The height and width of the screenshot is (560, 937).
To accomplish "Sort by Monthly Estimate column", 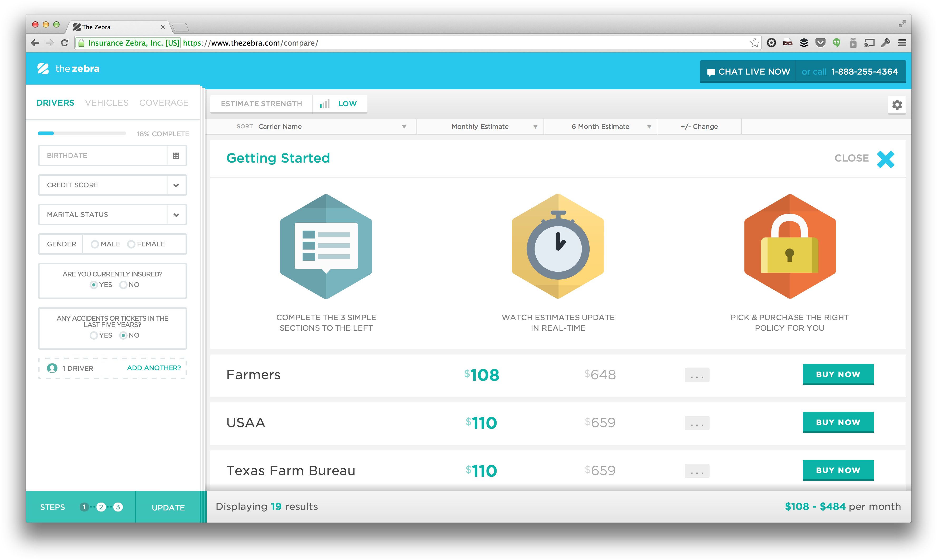I will click(x=480, y=126).
